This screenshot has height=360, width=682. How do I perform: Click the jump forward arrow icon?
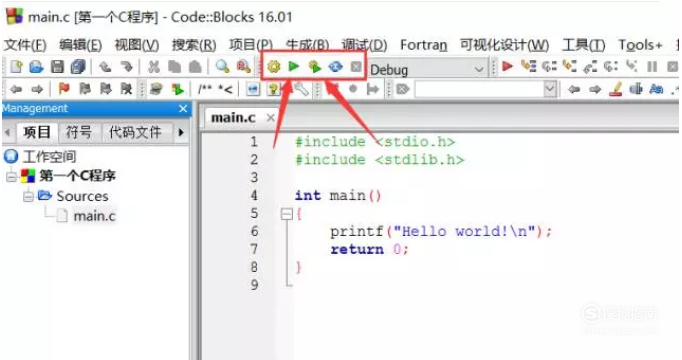(37, 89)
